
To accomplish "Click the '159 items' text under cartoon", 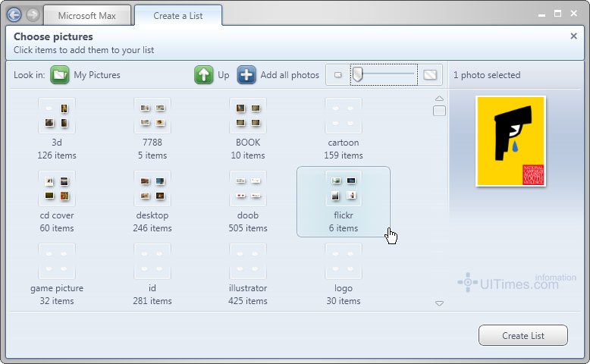I will click(x=344, y=155).
